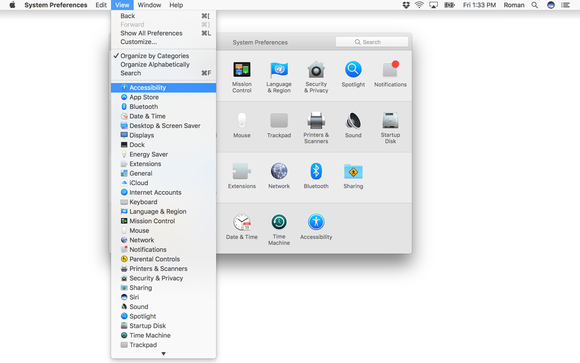Click the Dropbox menu bar icon
Screen dimensions: 580x363
pos(406,5)
